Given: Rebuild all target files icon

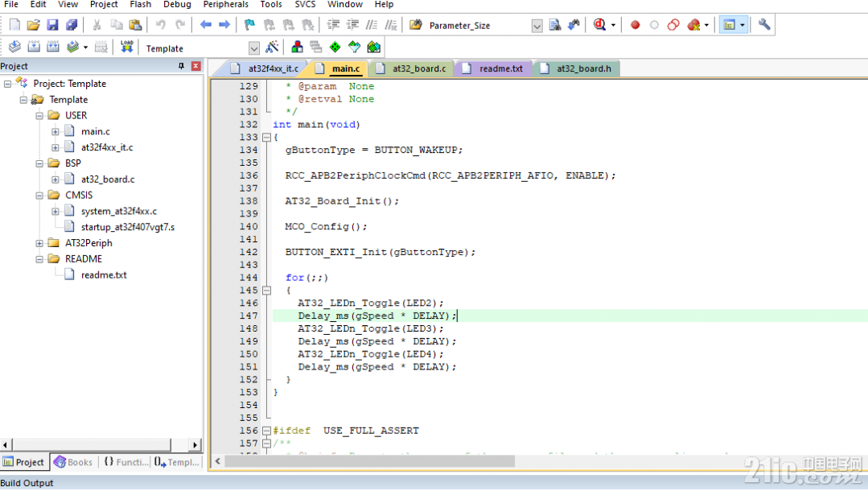Looking at the screenshot, I should [x=52, y=47].
